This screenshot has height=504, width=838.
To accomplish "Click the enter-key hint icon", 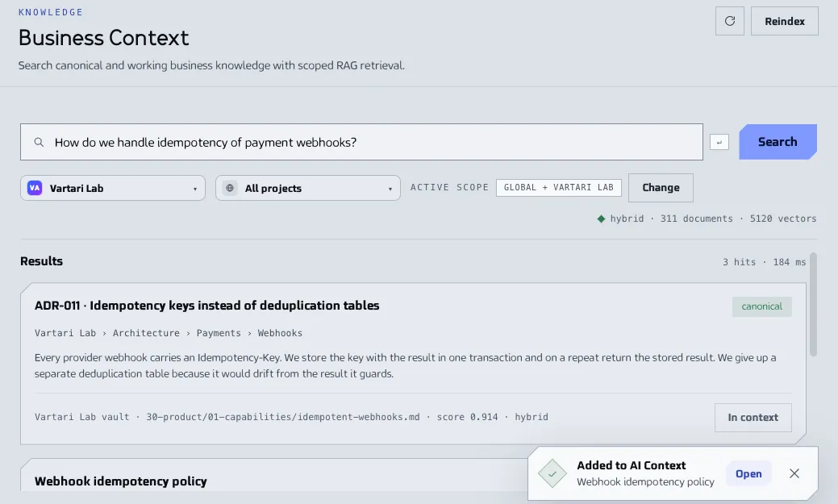I will coord(719,142).
